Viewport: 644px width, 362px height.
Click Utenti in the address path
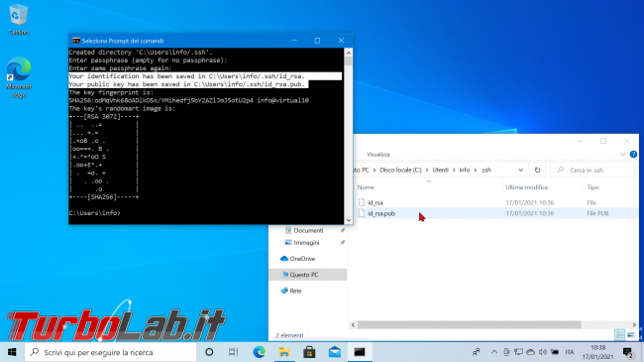440,170
